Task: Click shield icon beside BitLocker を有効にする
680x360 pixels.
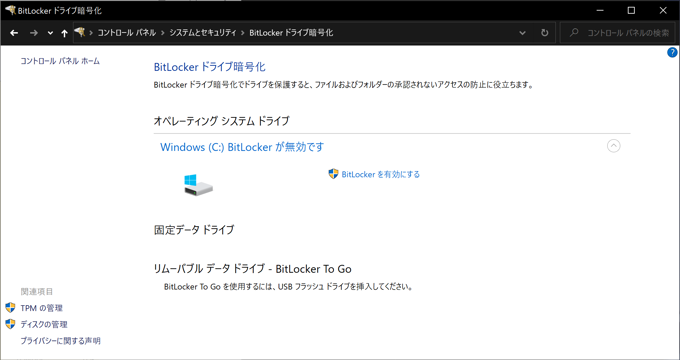Action: (333, 174)
